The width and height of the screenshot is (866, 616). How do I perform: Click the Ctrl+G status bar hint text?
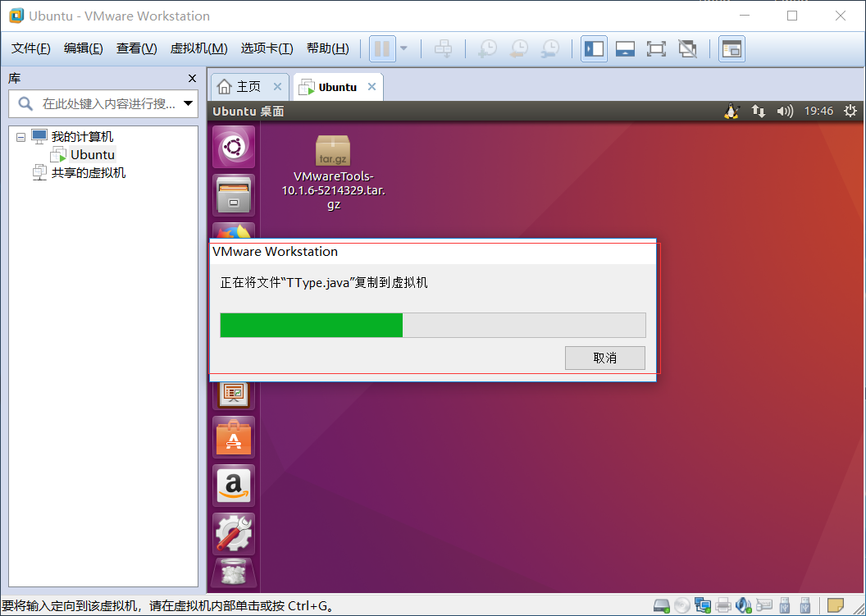(x=168, y=605)
